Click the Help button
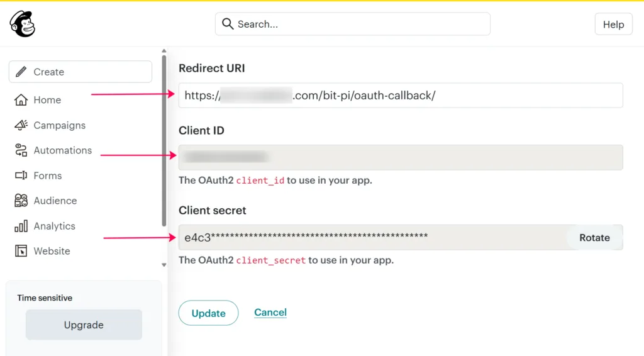The width and height of the screenshot is (644, 356). coord(614,25)
